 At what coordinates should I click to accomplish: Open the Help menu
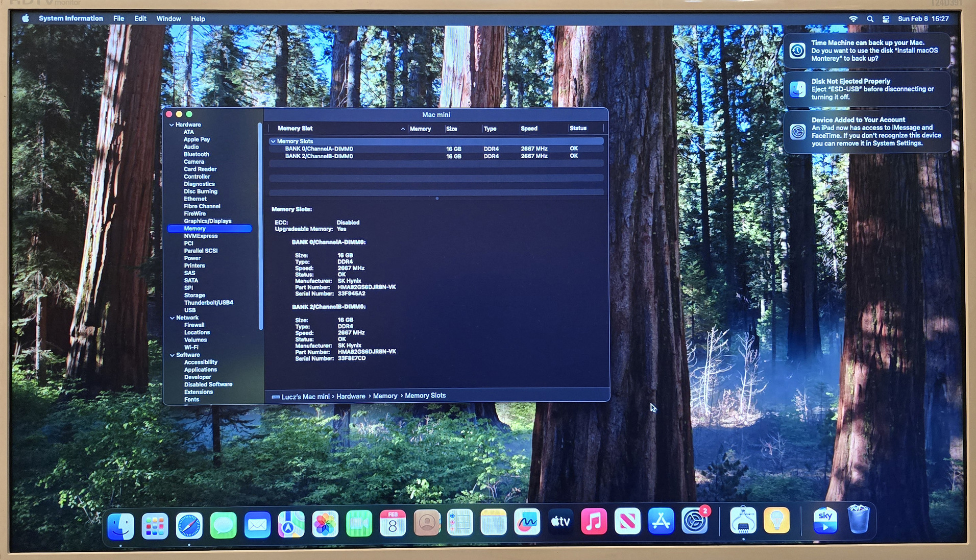[x=198, y=19]
